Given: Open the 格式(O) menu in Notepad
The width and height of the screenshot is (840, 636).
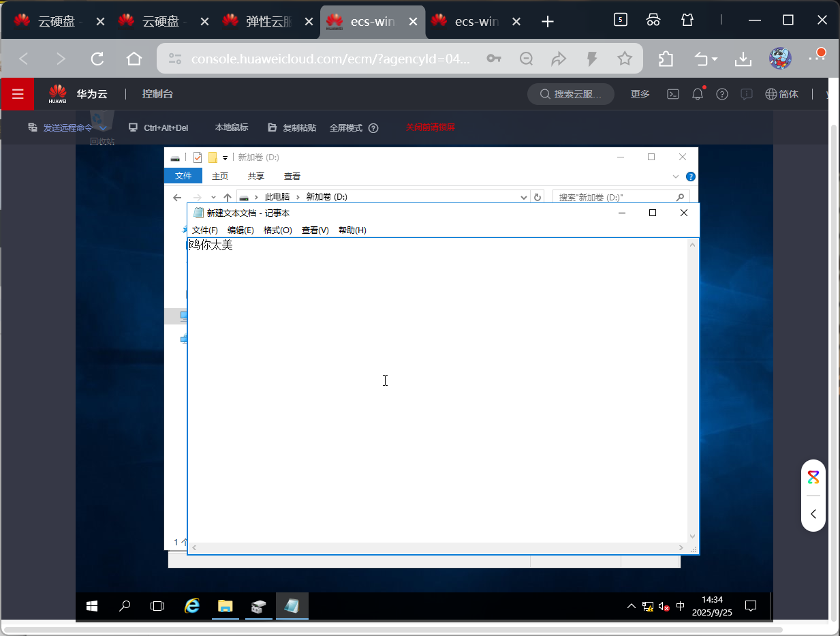Looking at the screenshot, I should tap(278, 230).
